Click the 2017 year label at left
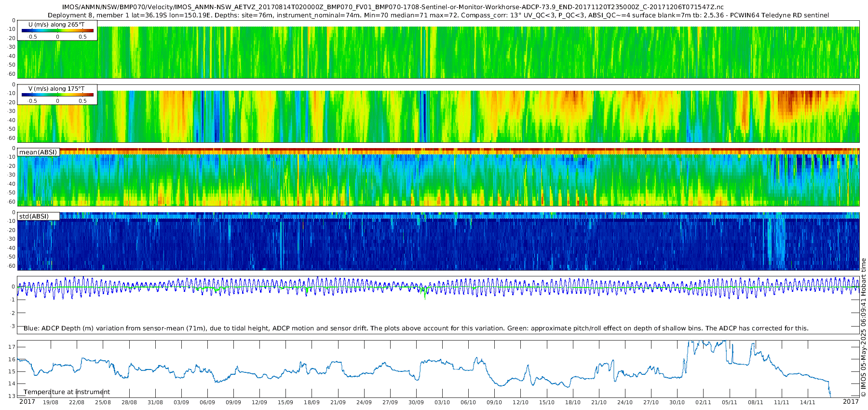The width and height of the screenshot is (868, 410). pos(27,401)
